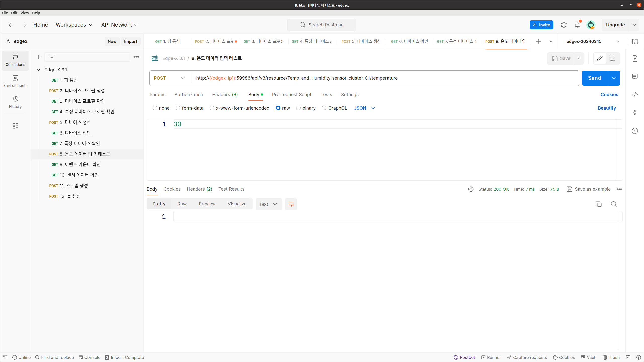Viewport: 644px width, 362px height.
Task: Open the Workspaces dropdown
Action: [x=74, y=25]
